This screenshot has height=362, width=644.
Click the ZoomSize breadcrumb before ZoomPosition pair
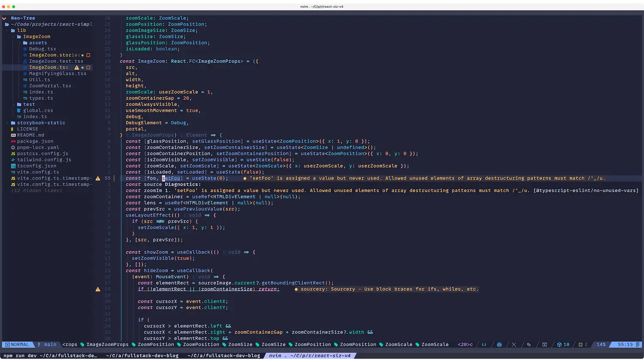pyautogui.click(x=273, y=344)
